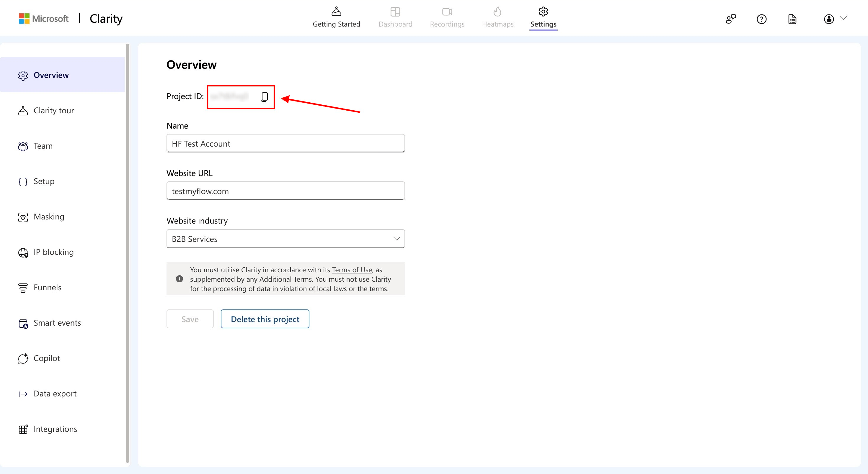The image size is (868, 474).
Task: Open the Terms of Use link
Action: click(x=352, y=270)
